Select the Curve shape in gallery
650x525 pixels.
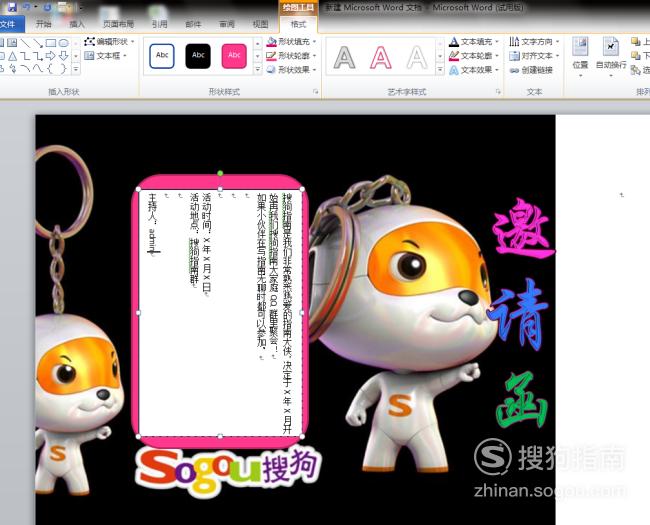[38, 68]
